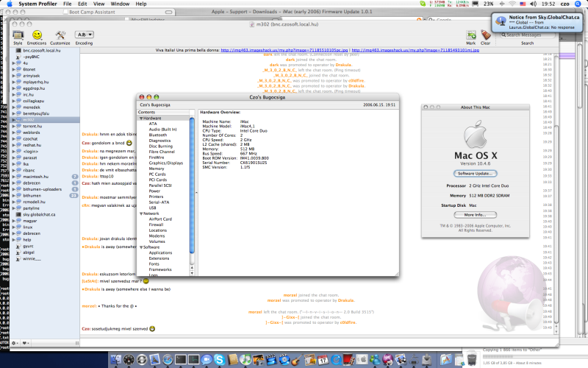Open the File menu
This screenshot has height=368, width=588.
(67, 4)
